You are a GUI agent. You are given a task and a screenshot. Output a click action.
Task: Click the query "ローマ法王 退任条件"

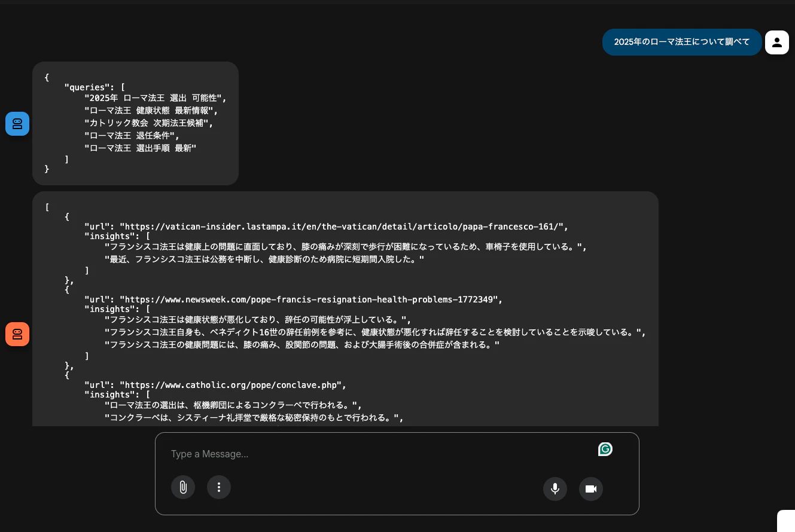(132, 136)
